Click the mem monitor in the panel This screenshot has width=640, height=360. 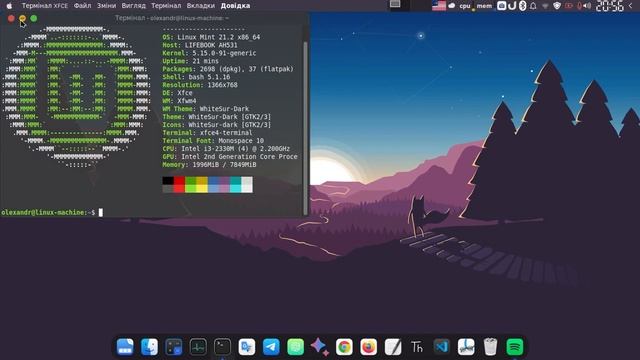tap(484, 6)
